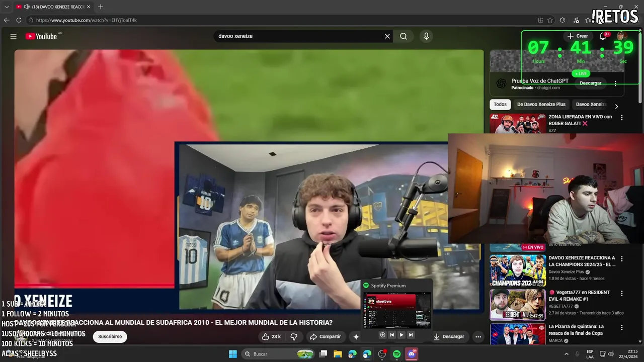Close the DAVOO XENEIZE browser tab
The image size is (644, 362).
coord(89,7)
